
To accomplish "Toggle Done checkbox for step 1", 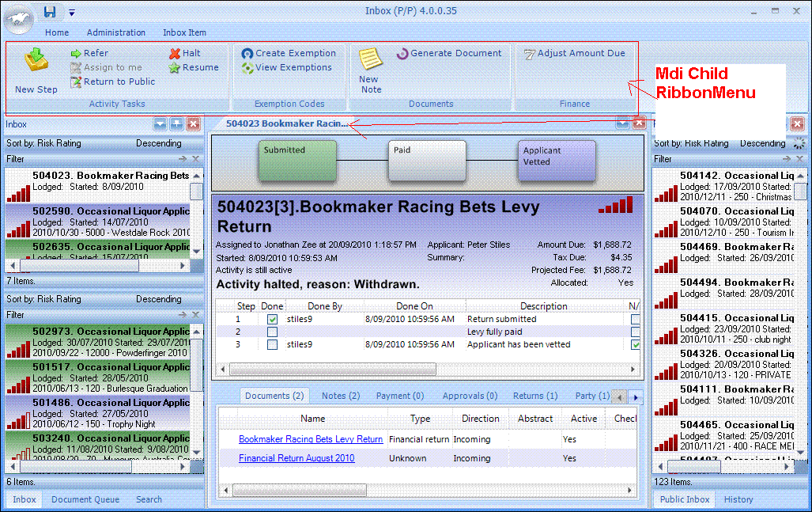I will click(x=272, y=320).
